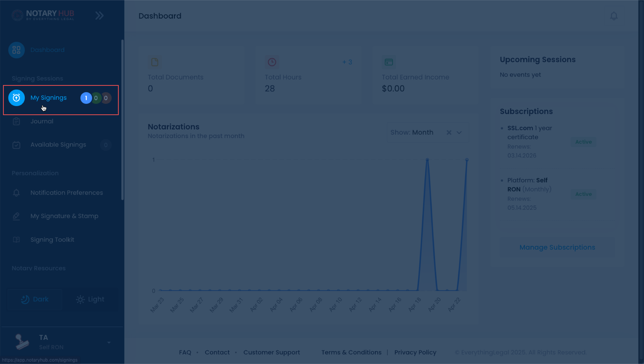Click the Total Hours value 28
Screen dimensions: 644x364
pos(270,88)
